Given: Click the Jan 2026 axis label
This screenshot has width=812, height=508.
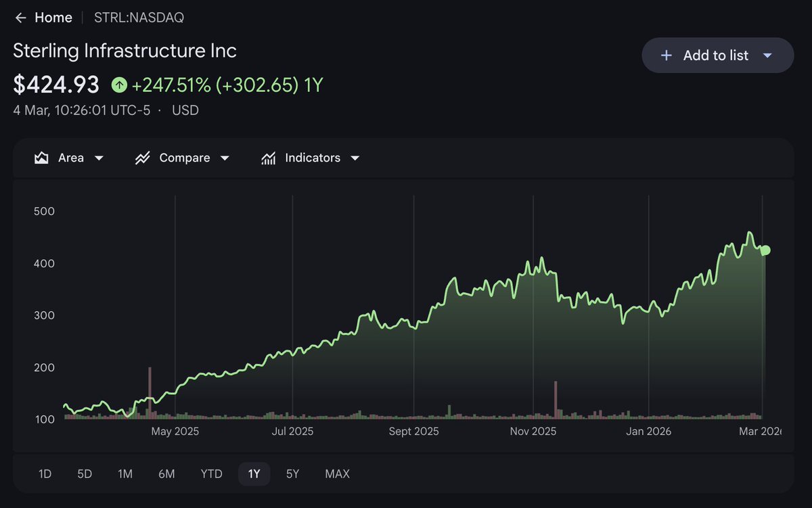Looking at the screenshot, I should coord(649,431).
